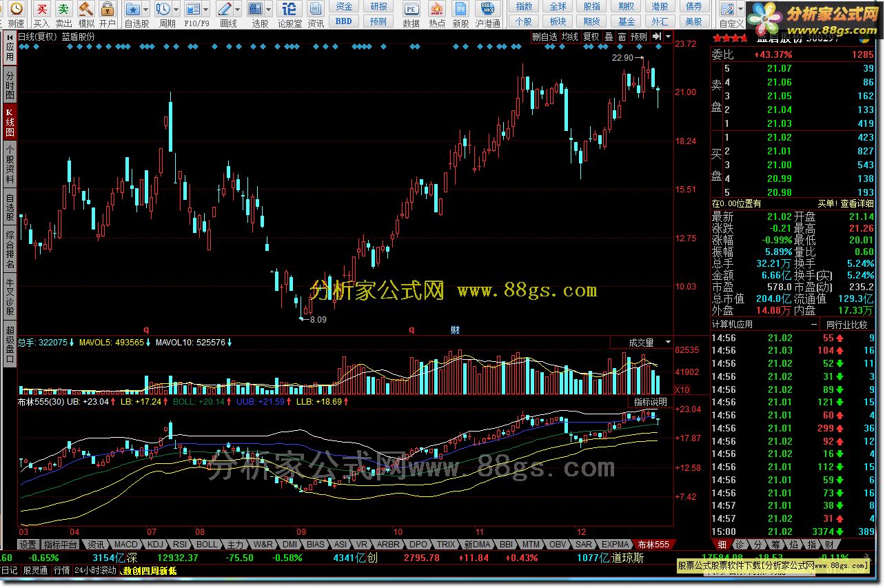Open the 综合排名 sidebar tab
This screenshot has height=588, width=885.
coord(10,248)
